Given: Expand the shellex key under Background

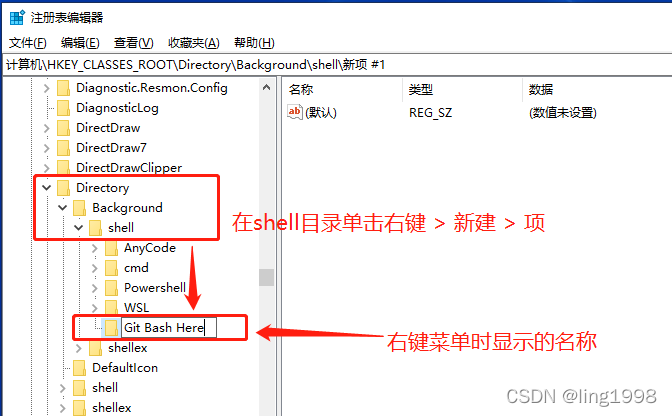Looking at the screenshot, I should [x=78, y=348].
